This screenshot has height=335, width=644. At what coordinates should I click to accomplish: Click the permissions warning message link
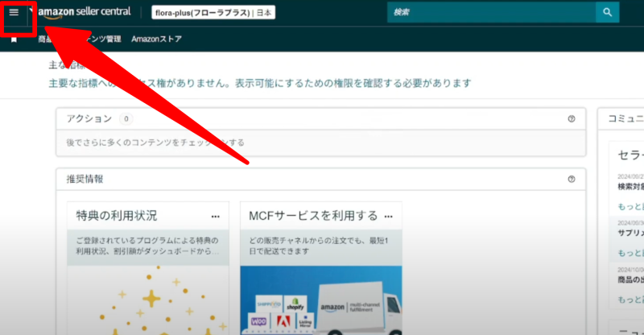(259, 83)
